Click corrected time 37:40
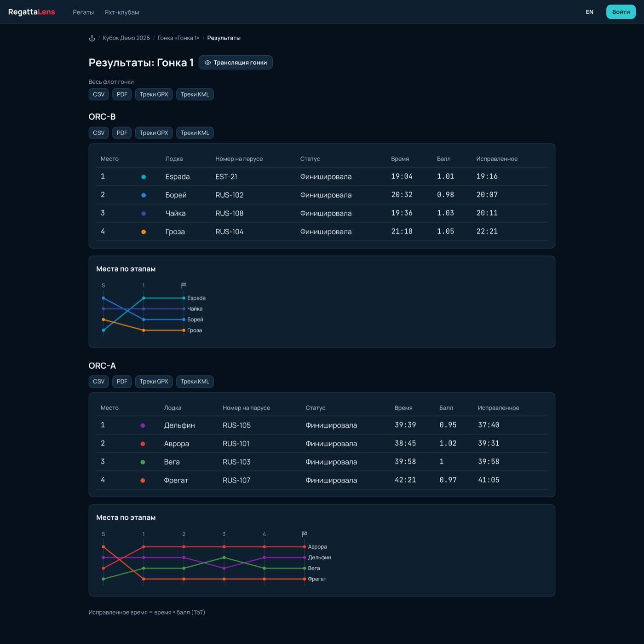Screen dimensions: 644x644 (489, 425)
